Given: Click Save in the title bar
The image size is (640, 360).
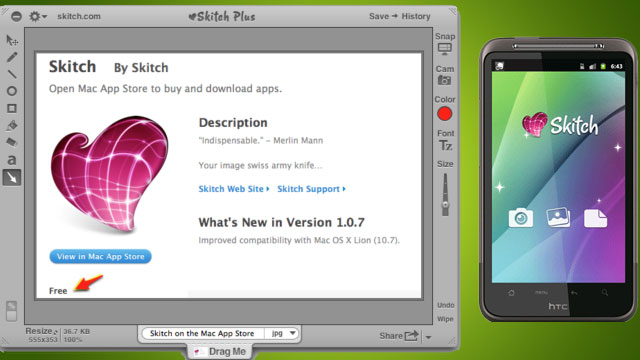Looking at the screenshot, I should 379,16.
